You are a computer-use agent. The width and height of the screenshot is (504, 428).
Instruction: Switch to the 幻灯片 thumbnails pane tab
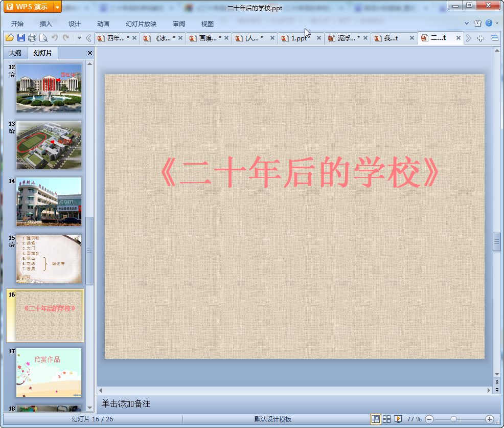coord(43,53)
